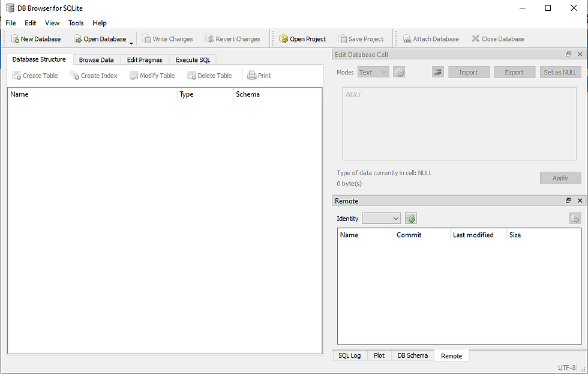Image resolution: width=588 pixels, height=374 pixels.
Task: Click the Modify Table icon
Action: click(x=134, y=76)
